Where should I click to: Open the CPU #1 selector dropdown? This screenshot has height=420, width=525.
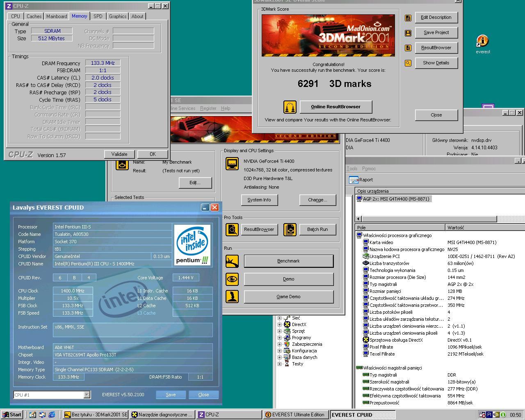tap(87, 395)
